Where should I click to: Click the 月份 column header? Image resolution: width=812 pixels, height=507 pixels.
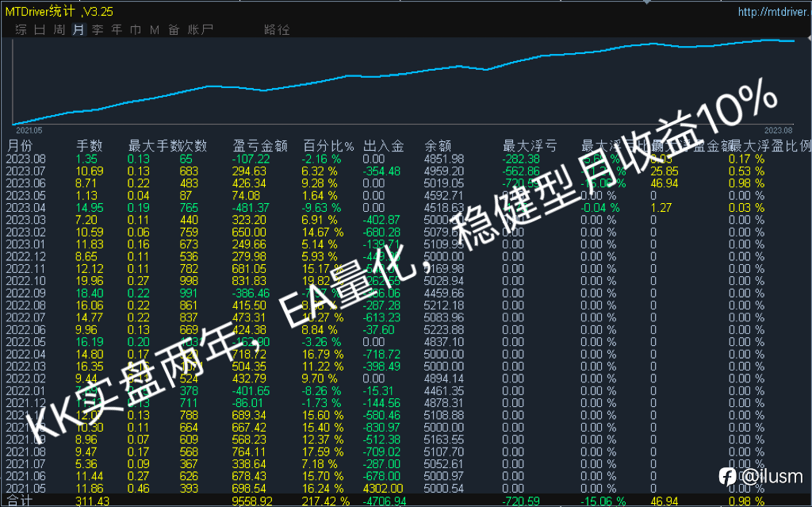(20, 146)
